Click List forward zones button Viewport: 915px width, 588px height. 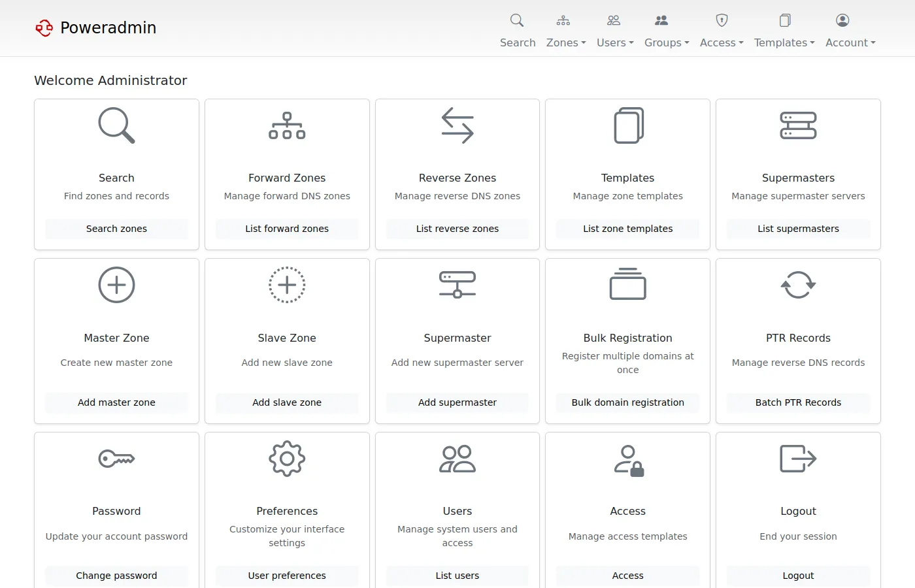287,229
